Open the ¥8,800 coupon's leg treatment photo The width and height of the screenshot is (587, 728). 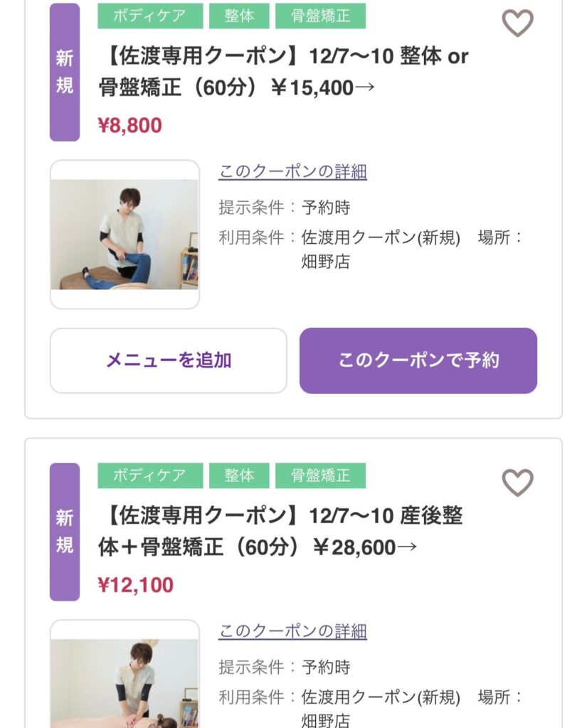tap(125, 235)
